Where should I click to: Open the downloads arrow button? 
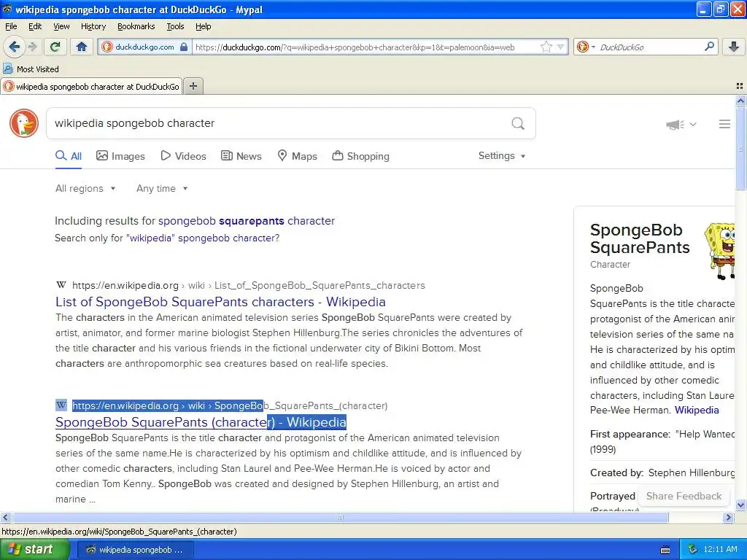734,47
